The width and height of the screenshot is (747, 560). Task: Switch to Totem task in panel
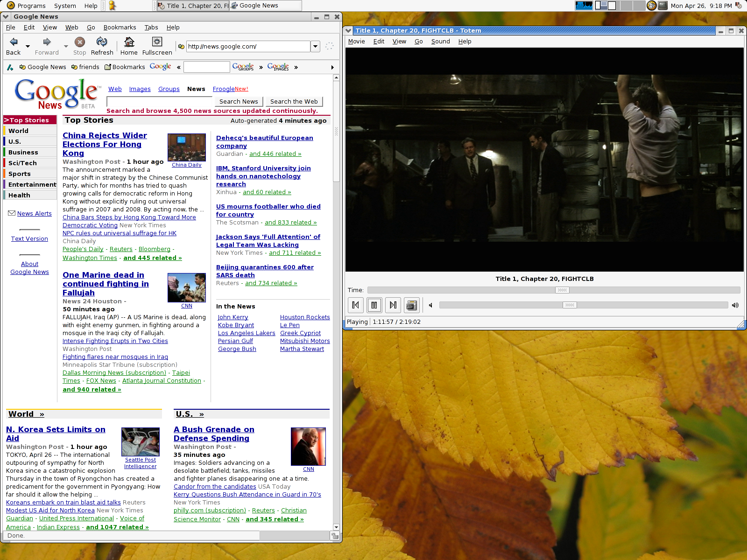click(x=193, y=6)
